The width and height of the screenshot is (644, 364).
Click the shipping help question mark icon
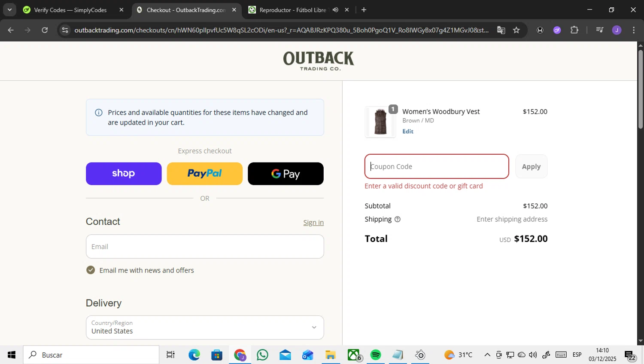[x=398, y=219]
